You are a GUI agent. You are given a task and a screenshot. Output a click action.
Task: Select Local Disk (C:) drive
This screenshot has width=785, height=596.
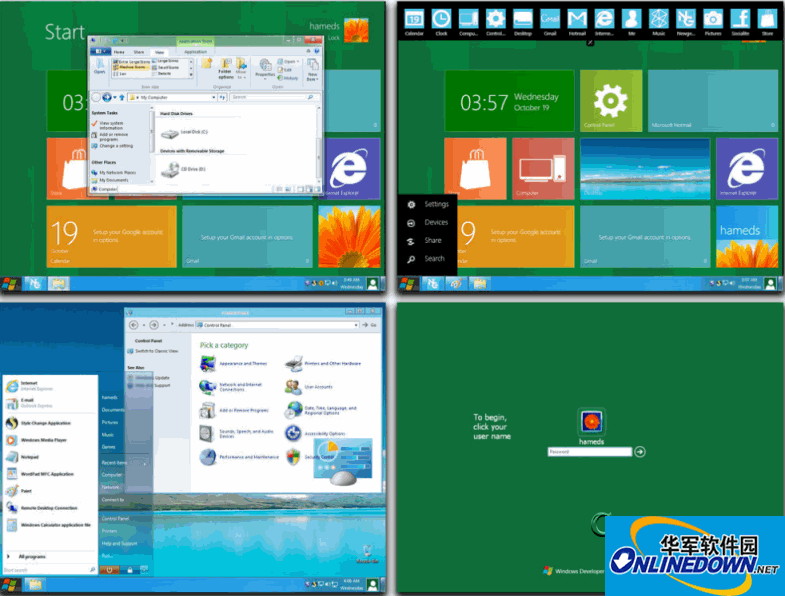(184, 133)
